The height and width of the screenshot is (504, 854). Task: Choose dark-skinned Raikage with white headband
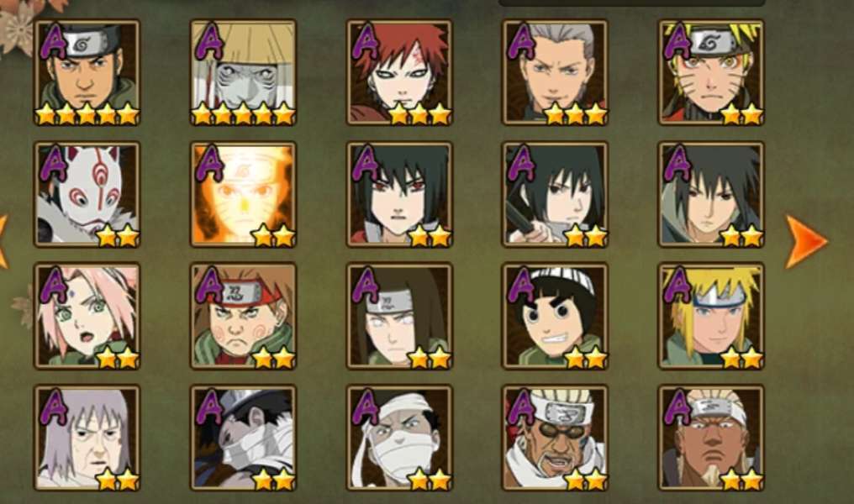tap(711, 438)
